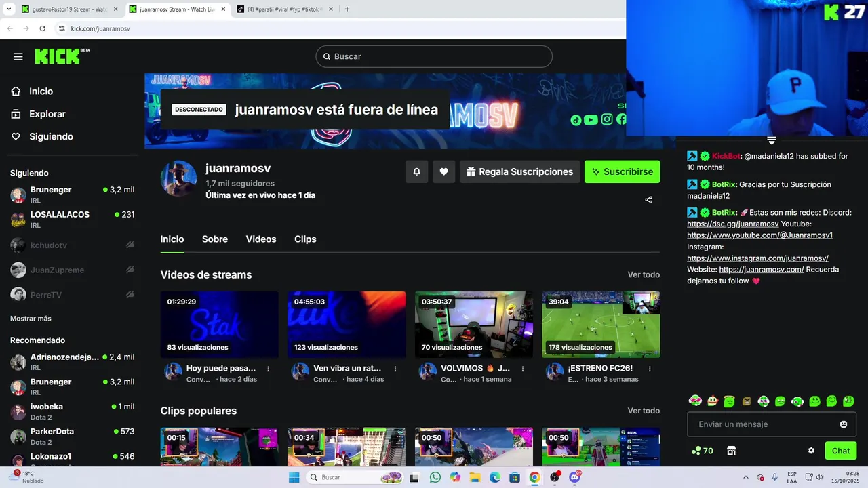Open the juanramosv.com website link

pyautogui.click(x=762, y=269)
